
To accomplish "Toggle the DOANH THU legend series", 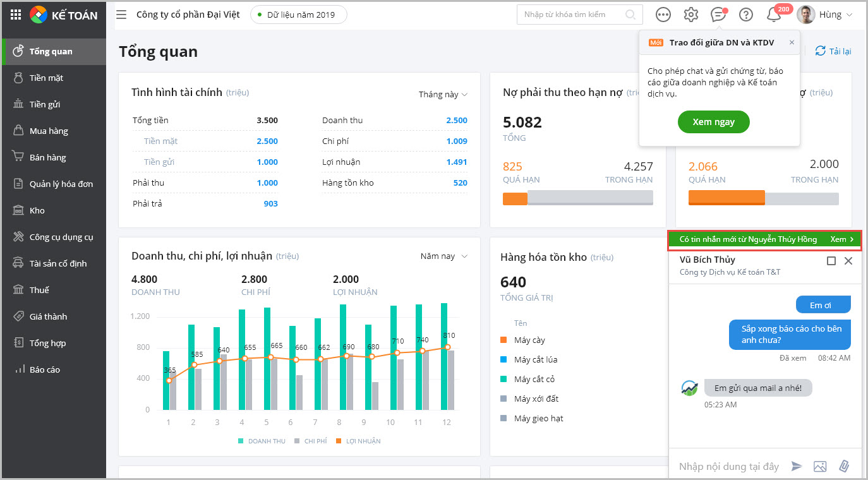I will pyautogui.click(x=262, y=441).
